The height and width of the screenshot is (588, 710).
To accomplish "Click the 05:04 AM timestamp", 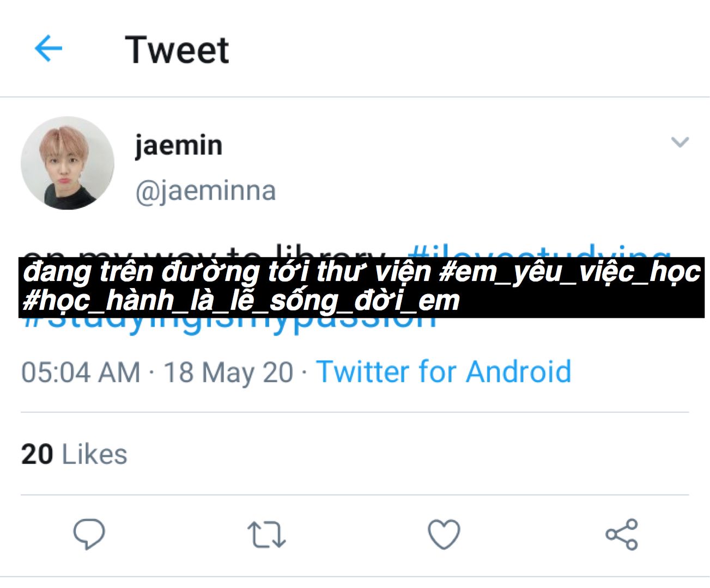I will (x=81, y=373).
